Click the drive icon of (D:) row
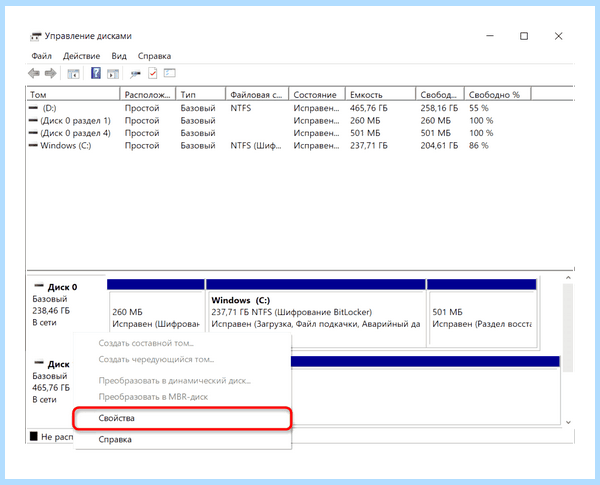Image resolution: width=600 pixels, height=485 pixels. [33, 108]
